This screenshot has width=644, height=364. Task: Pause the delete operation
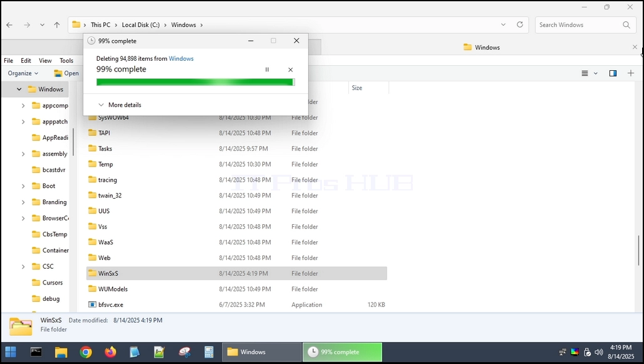(x=267, y=70)
